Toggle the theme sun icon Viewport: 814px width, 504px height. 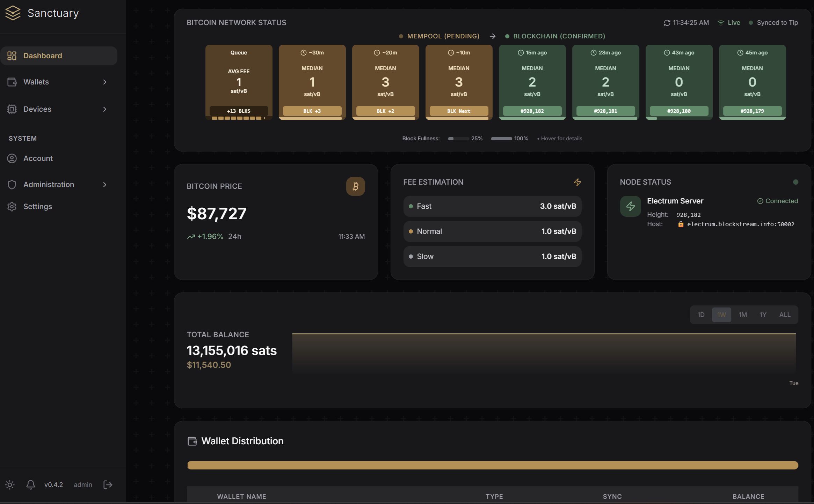pos(10,485)
